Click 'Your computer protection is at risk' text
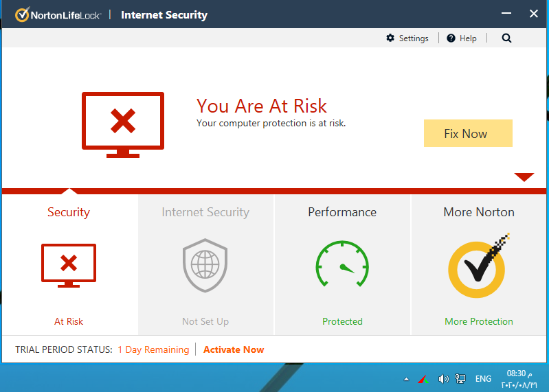Image resolution: width=549 pixels, height=392 pixels. (x=271, y=124)
